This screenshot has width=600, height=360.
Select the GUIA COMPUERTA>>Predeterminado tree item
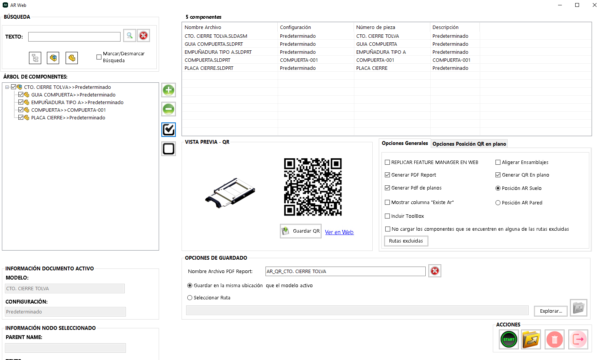(x=73, y=95)
